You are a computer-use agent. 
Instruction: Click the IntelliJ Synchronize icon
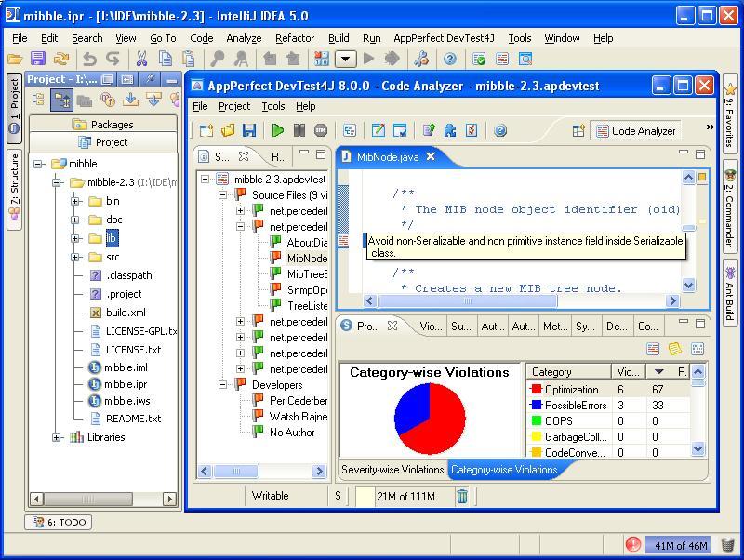point(61,59)
